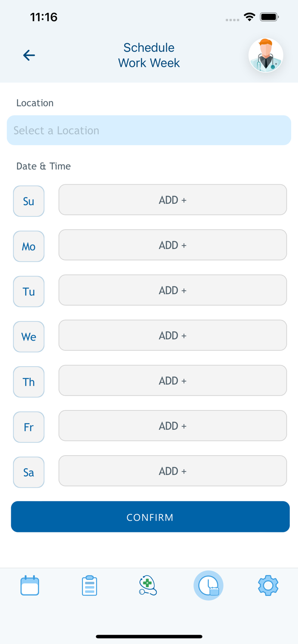Toggle the Tu day button
Image resolution: width=298 pixels, height=644 pixels.
coord(29,292)
